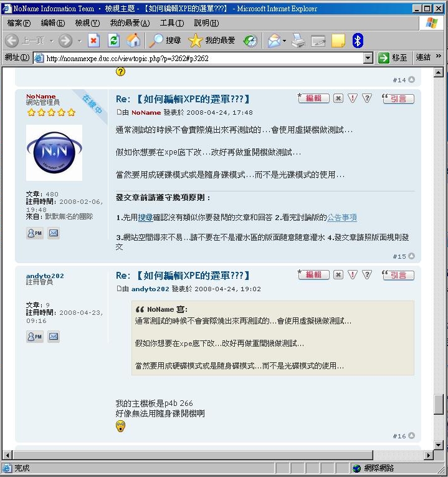Click the 編輯 edit button on andyto202's post

313,275
